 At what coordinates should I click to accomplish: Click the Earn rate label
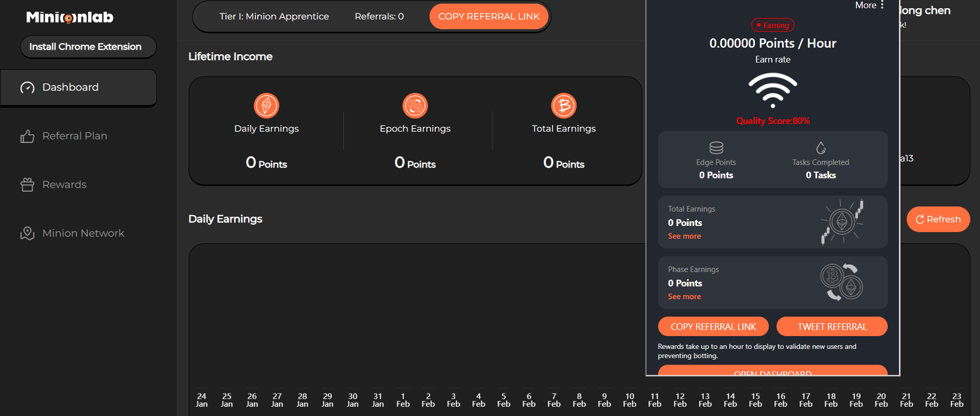[773, 59]
